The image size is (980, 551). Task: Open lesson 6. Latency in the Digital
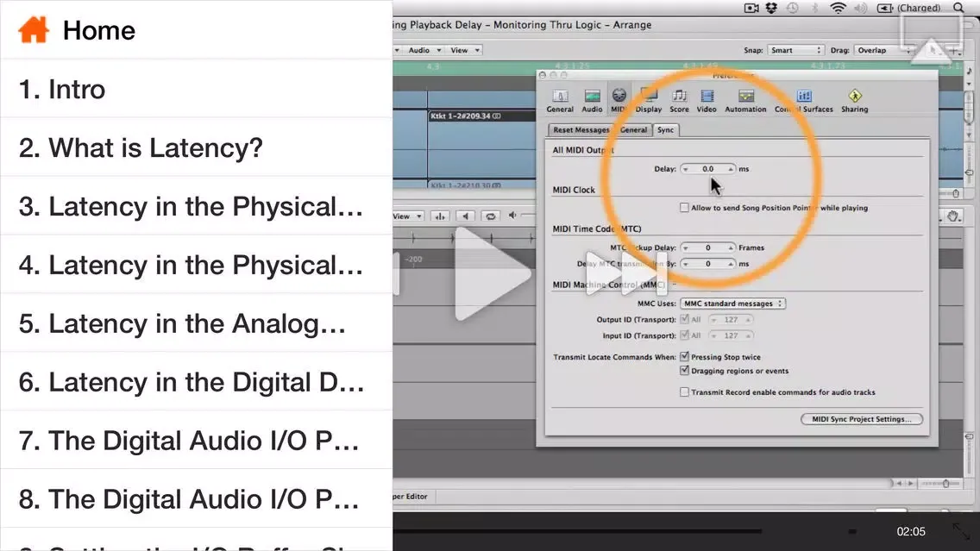click(196, 382)
